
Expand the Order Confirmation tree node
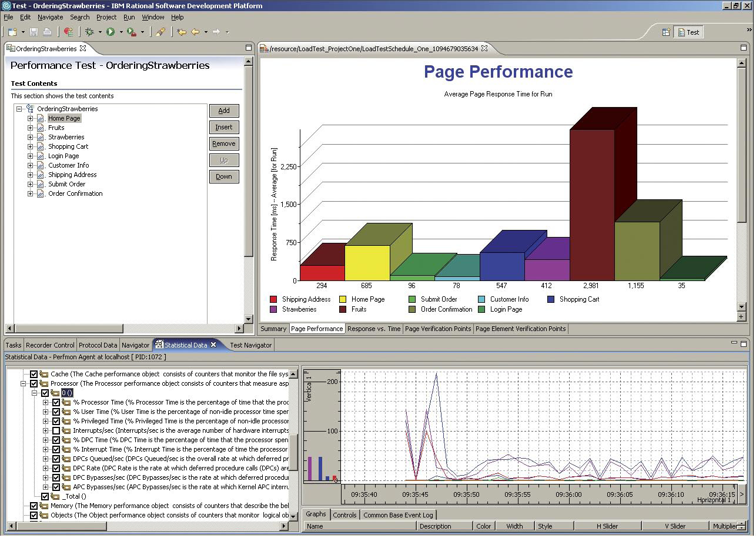(x=30, y=193)
